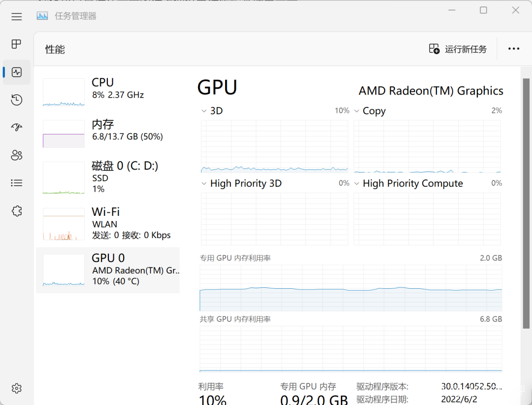The height and width of the screenshot is (405, 532).
Task: Open the Details list icon
Action: pyautogui.click(x=17, y=183)
